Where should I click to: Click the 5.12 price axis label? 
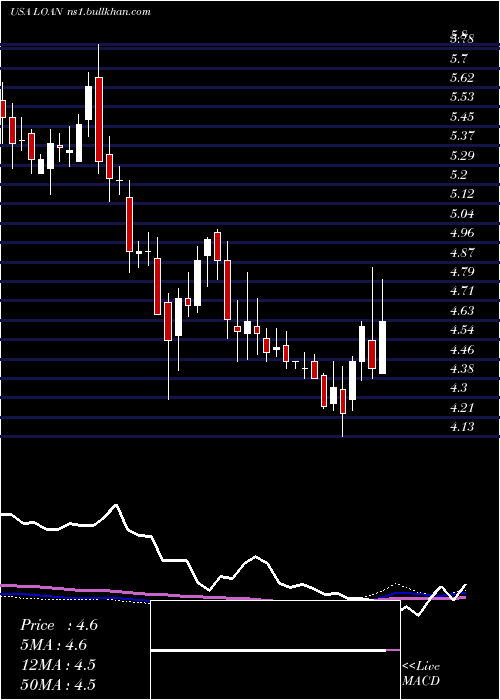coord(462,194)
